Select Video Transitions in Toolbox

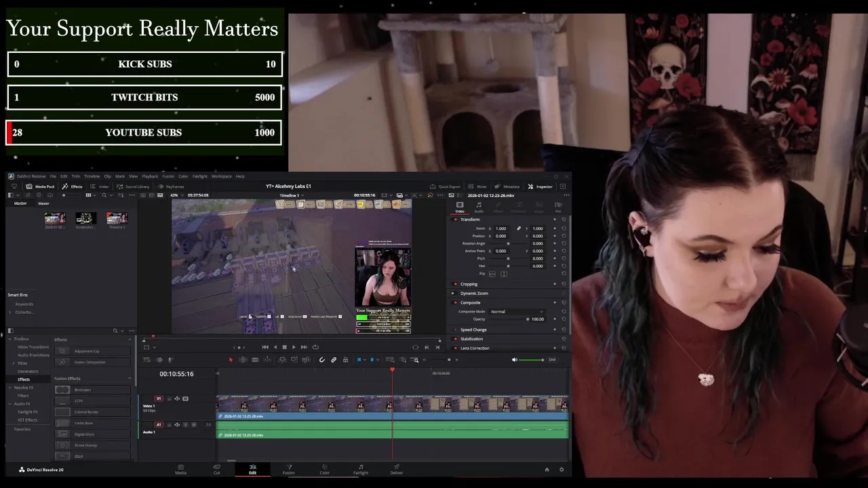coord(33,347)
